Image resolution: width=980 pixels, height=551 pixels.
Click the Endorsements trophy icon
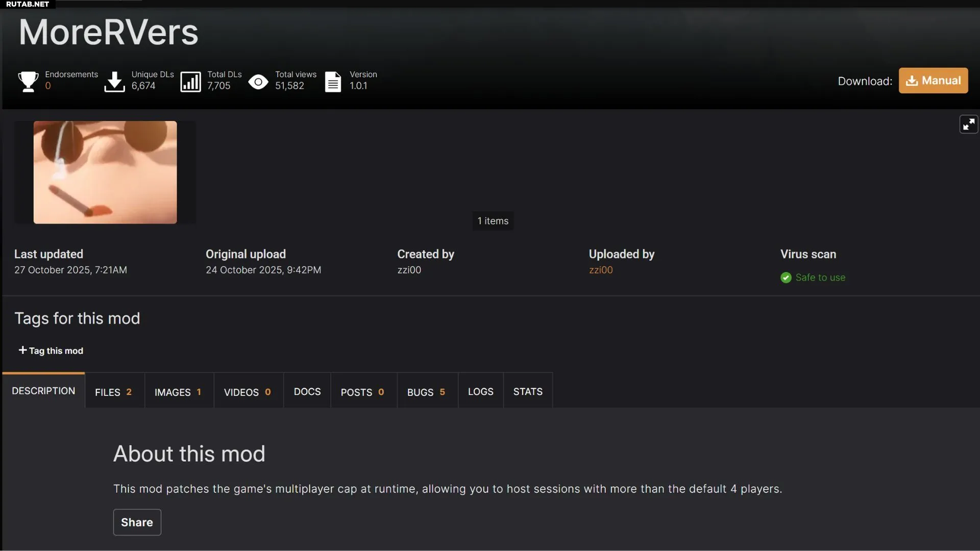tap(28, 81)
